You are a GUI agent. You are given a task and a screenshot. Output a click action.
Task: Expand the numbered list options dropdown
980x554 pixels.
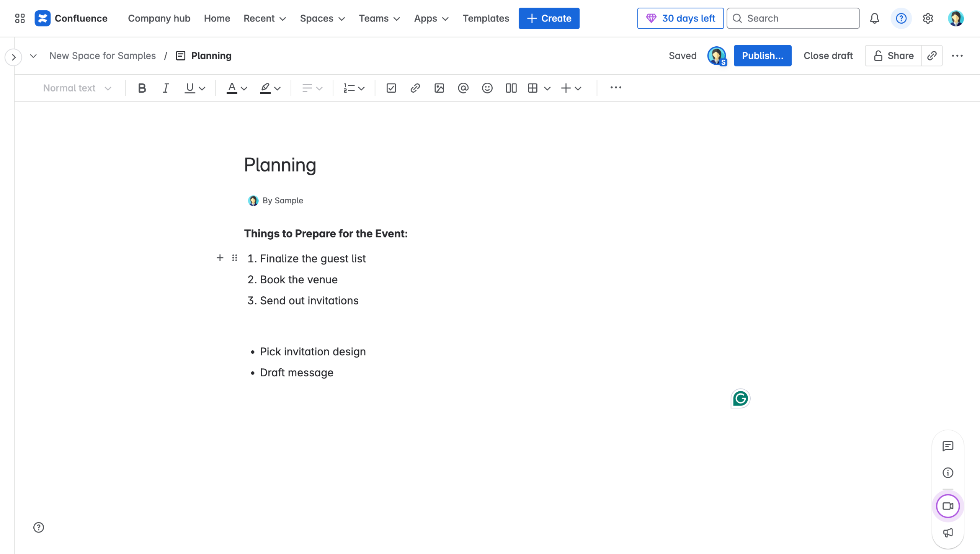361,88
